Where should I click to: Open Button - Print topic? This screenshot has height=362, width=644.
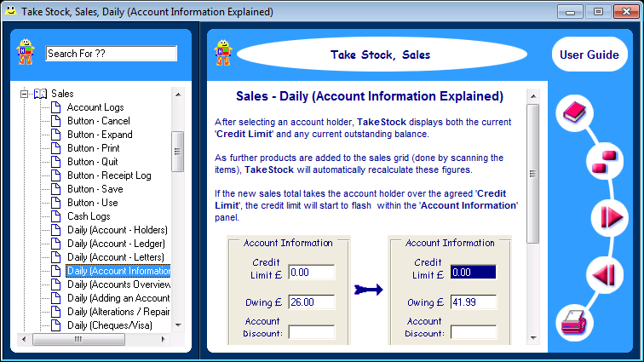(93, 148)
